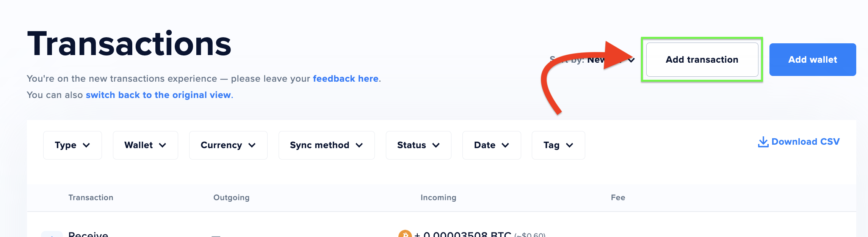Sort by the Transaction column header

(x=91, y=197)
